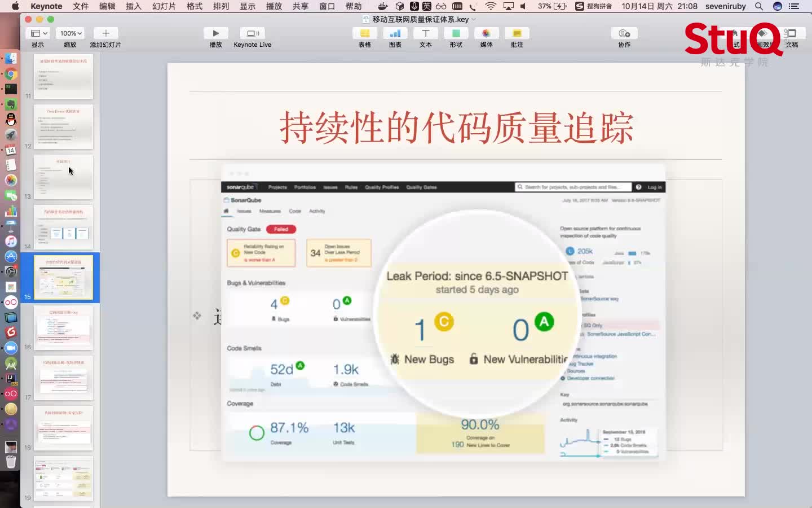Add a comment with the 批注 icon

pyautogui.click(x=517, y=33)
